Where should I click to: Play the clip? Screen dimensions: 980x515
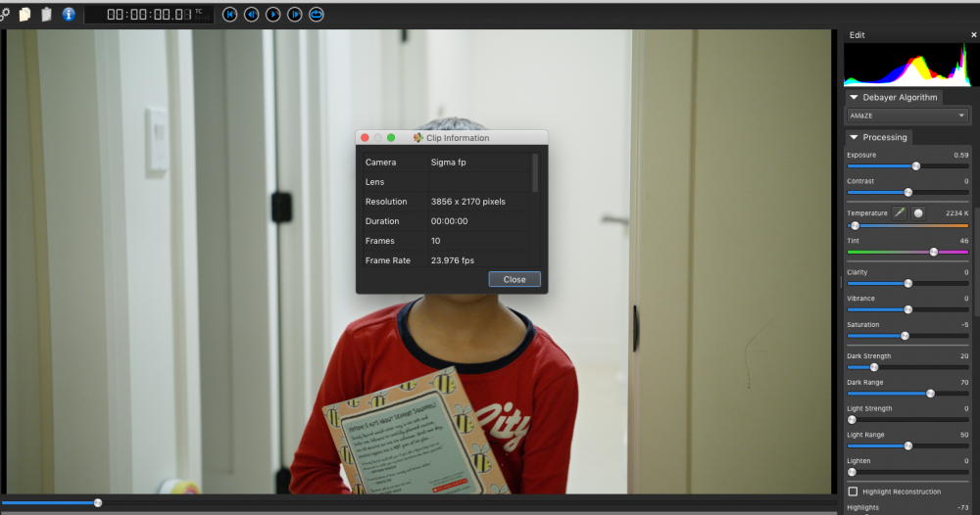point(273,14)
